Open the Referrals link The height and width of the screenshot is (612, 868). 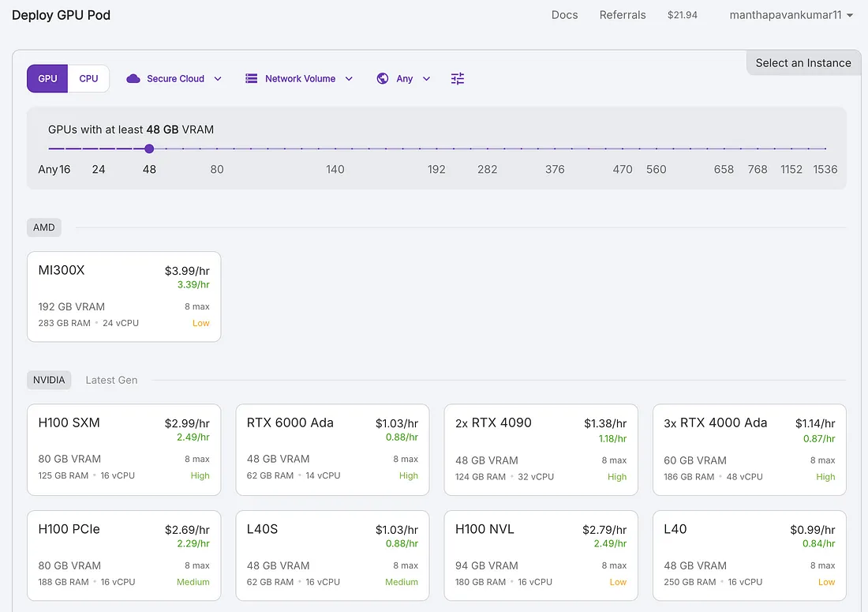coord(623,15)
